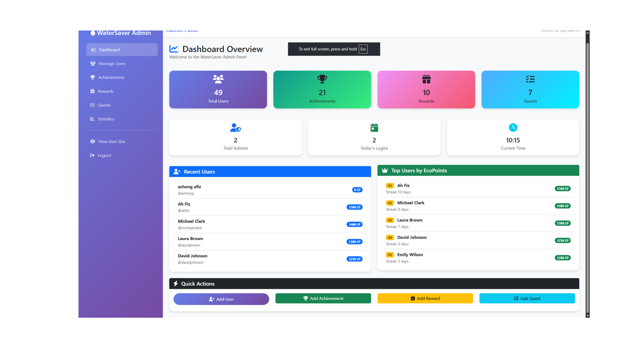The width and height of the screenshot is (644, 362).
Task: Click the Add Reward button
Action: (x=425, y=298)
